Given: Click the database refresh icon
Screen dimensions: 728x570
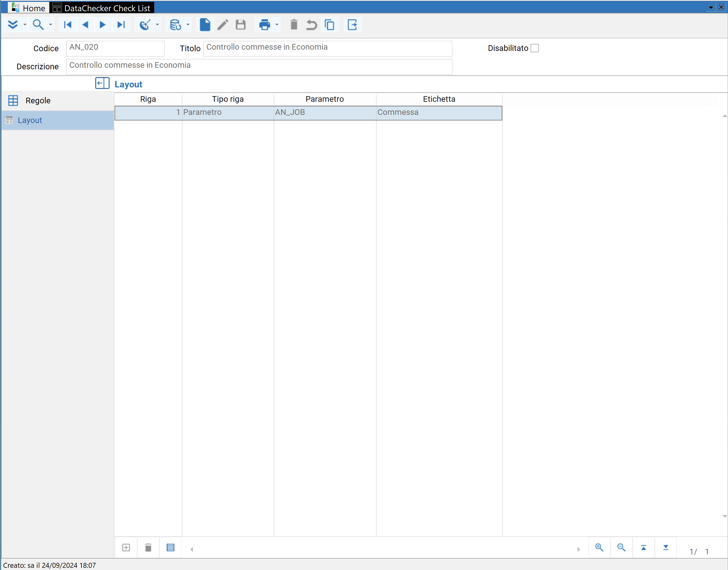Looking at the screenshot, I should (x=175, y=25).
